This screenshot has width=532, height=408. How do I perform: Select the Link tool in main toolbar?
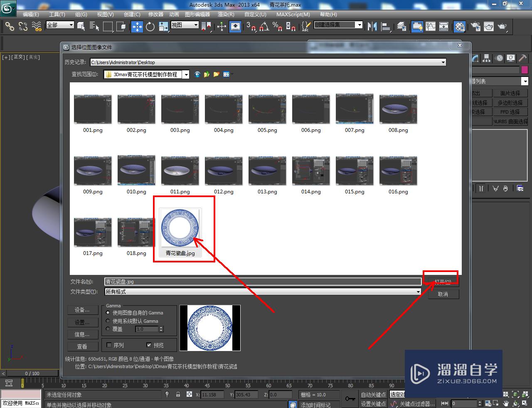pyautogui.click(x=10, y=27)
